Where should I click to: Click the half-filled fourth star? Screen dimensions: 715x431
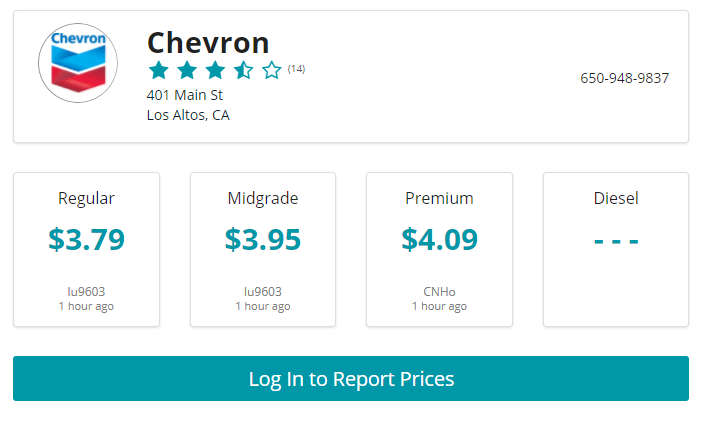pos(243,71)
